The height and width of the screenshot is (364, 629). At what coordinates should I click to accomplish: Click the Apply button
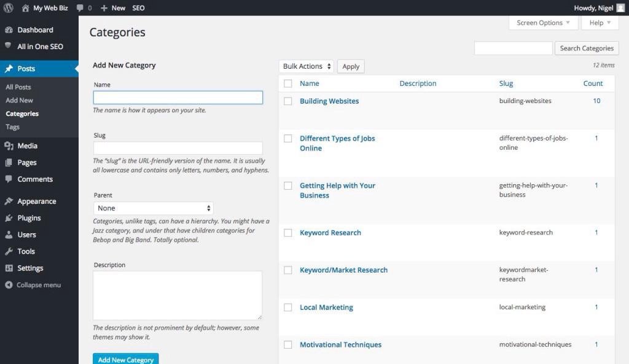coord(351,66)
